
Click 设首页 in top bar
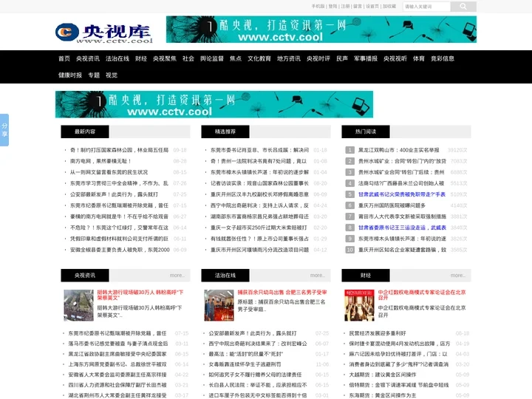(x=372, y=6)
